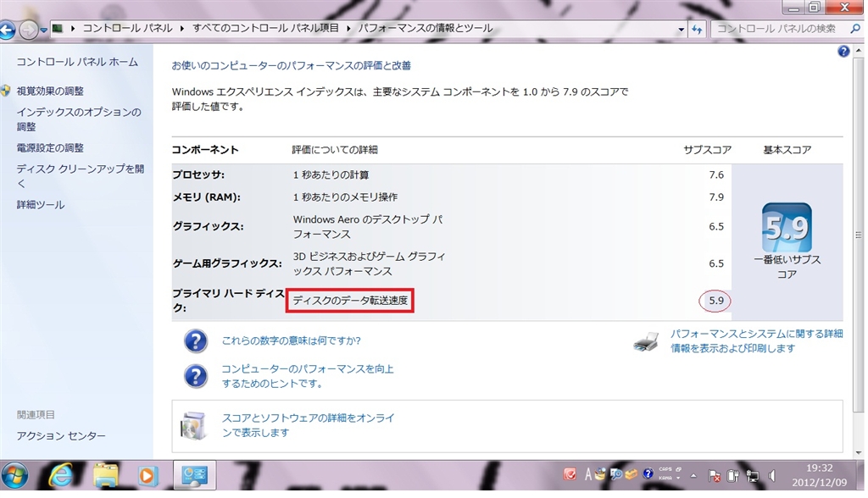The width and height of the screenshot is (868, 498).
Task: Click the IME input mode A icon
Action: click(x=587, y=475)
